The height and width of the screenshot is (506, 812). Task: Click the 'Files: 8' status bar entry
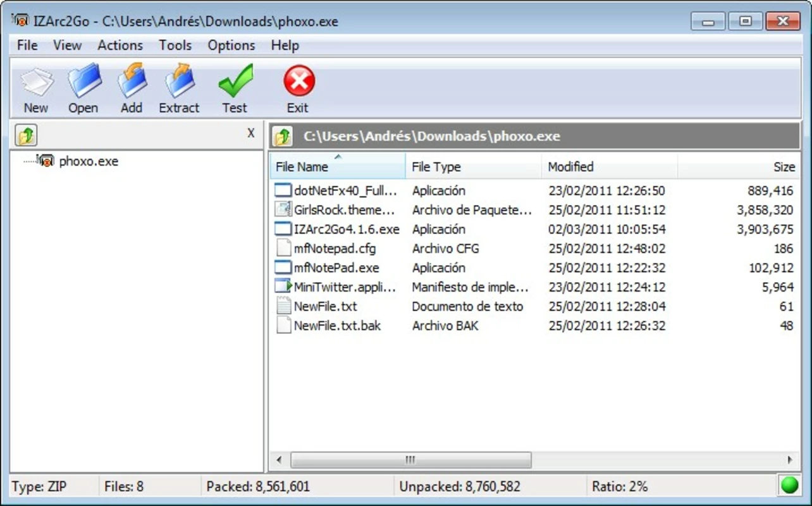(x=124, y=486)
